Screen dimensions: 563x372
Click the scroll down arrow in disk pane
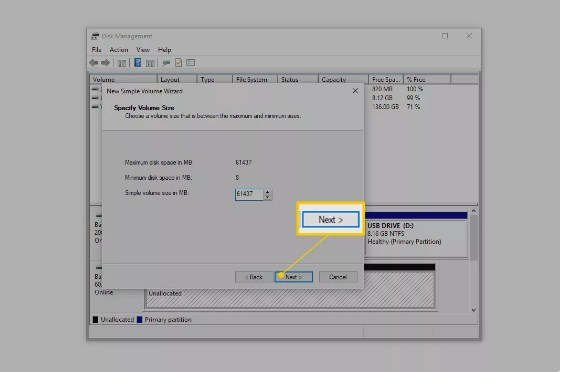tap(474, 309)
